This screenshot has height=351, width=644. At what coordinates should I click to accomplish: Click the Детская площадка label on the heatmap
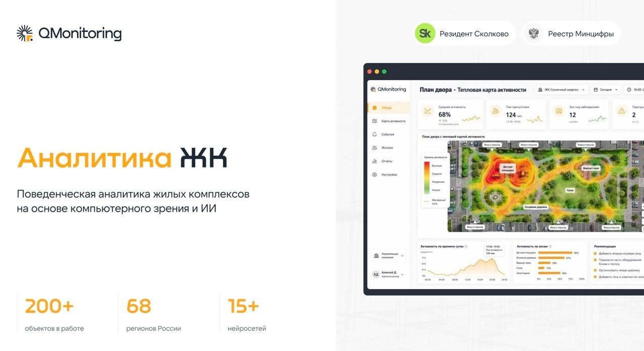[508, 168]
